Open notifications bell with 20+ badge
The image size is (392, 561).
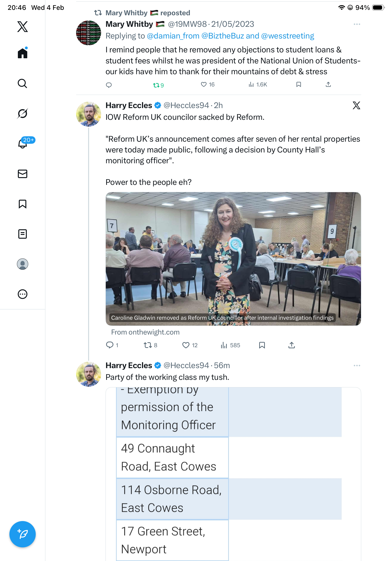pos(23,144)
